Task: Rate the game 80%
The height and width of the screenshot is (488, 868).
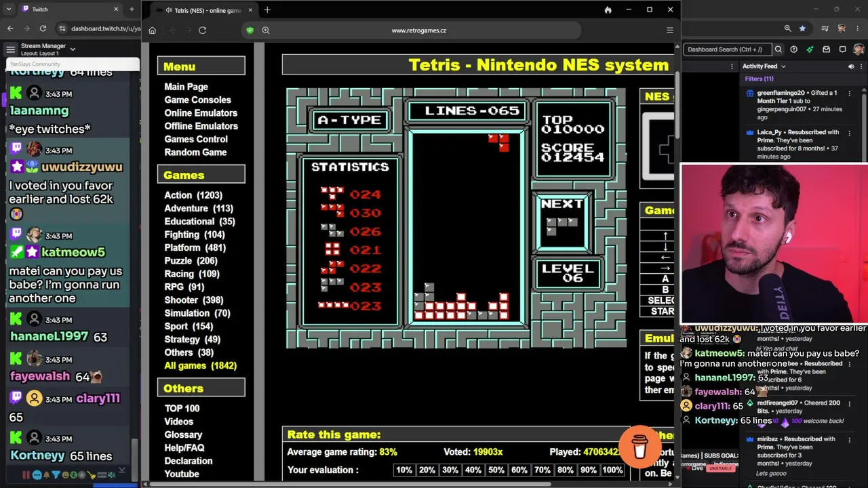Action: 565,470
